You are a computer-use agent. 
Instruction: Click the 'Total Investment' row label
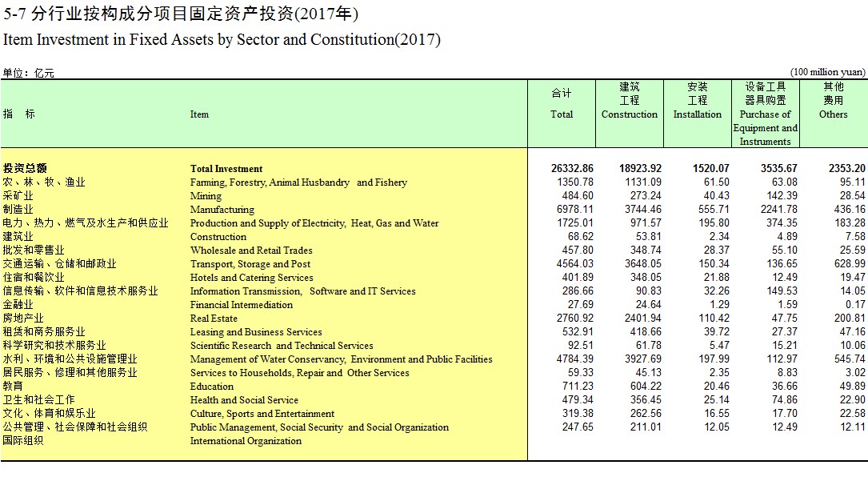click(x=226, y=169)
